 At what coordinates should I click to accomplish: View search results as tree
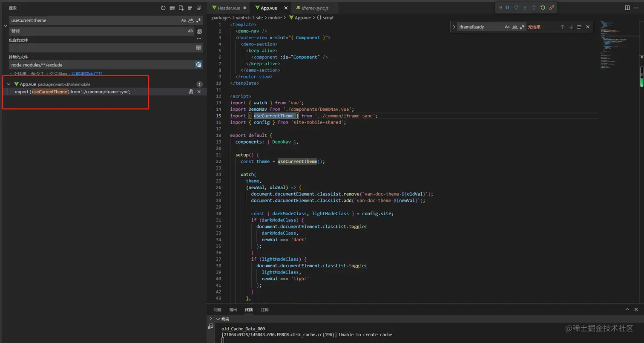pos(190,8)
